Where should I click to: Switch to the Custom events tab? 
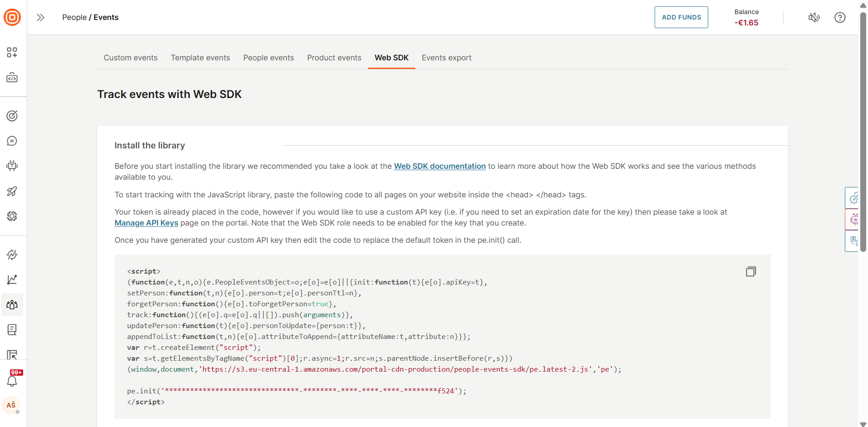pos(130,58)
